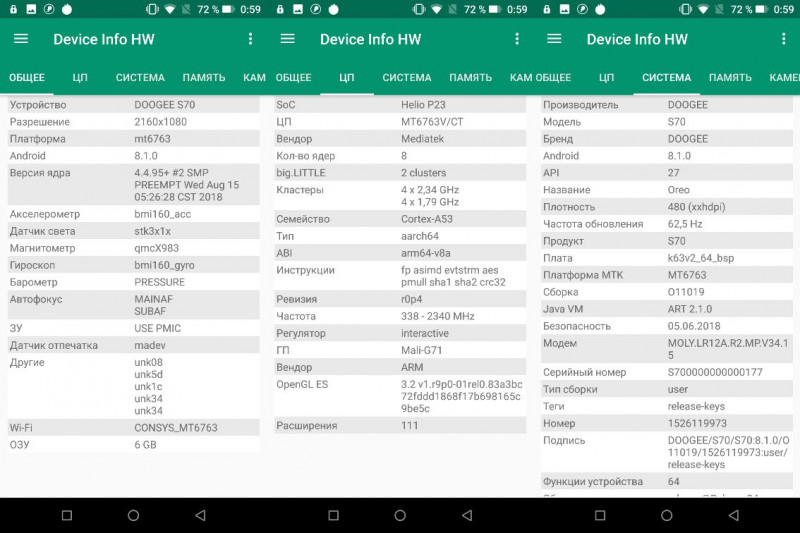Tap the '2160x1080' resolution value

pos(161,122)
